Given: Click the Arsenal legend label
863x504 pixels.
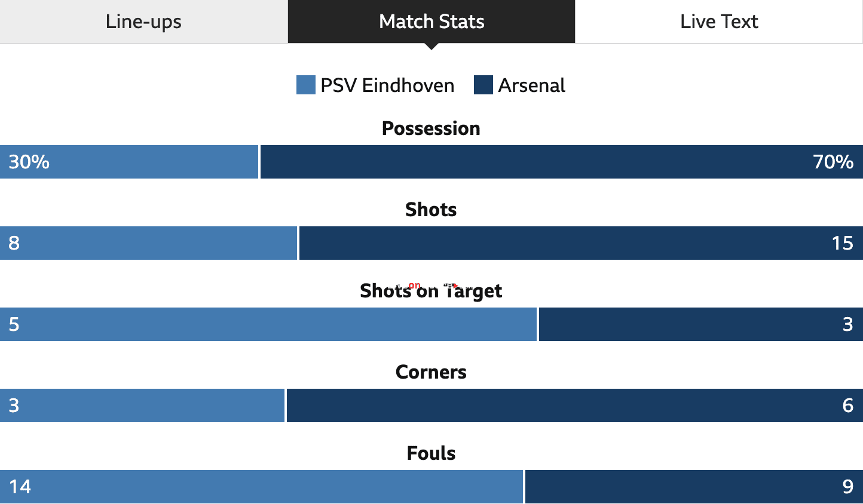Looking at the screenshot, I should click(532, 85).
